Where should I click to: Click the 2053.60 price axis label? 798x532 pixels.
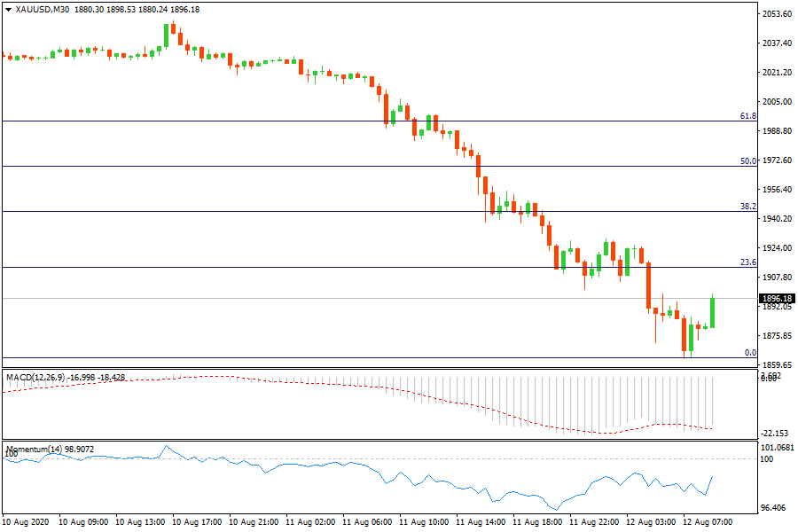tap(777, 14)
